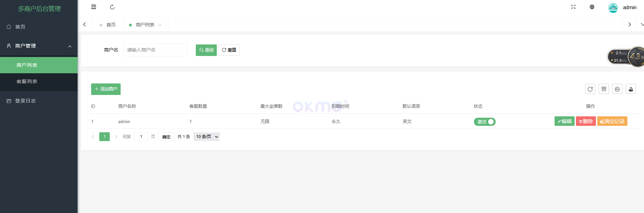
Task: Click the green 查询 search button
Action: (206, 50)
